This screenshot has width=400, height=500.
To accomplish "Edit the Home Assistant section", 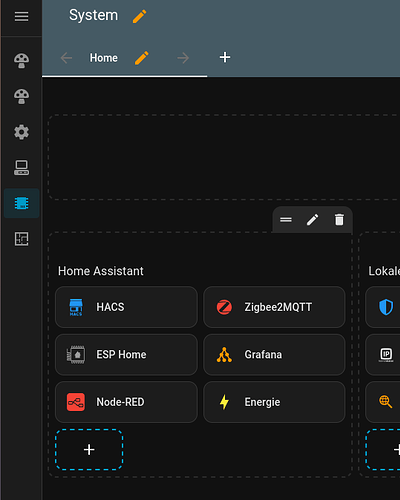I will tap(312, 220).
